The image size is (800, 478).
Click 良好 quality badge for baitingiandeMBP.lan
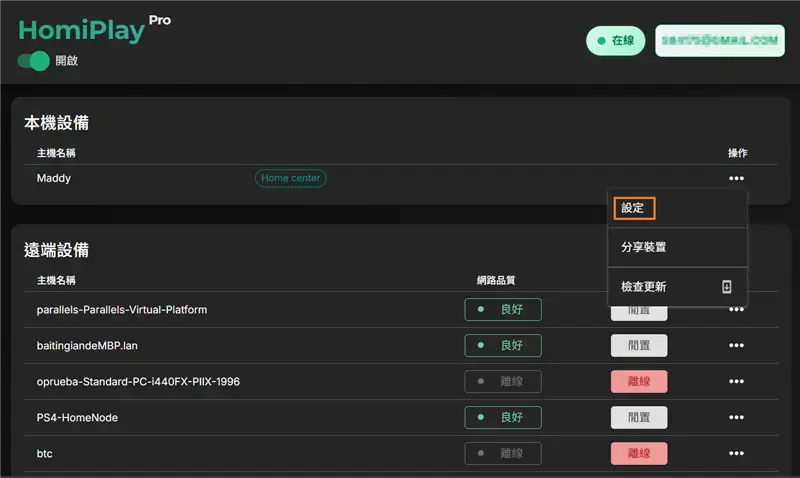503,345
